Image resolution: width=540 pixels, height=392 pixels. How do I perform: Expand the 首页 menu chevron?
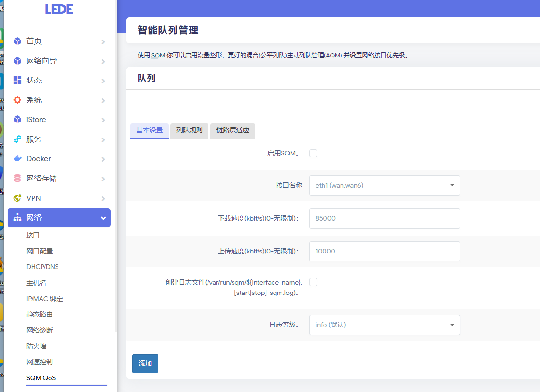(x=103, y=41)
